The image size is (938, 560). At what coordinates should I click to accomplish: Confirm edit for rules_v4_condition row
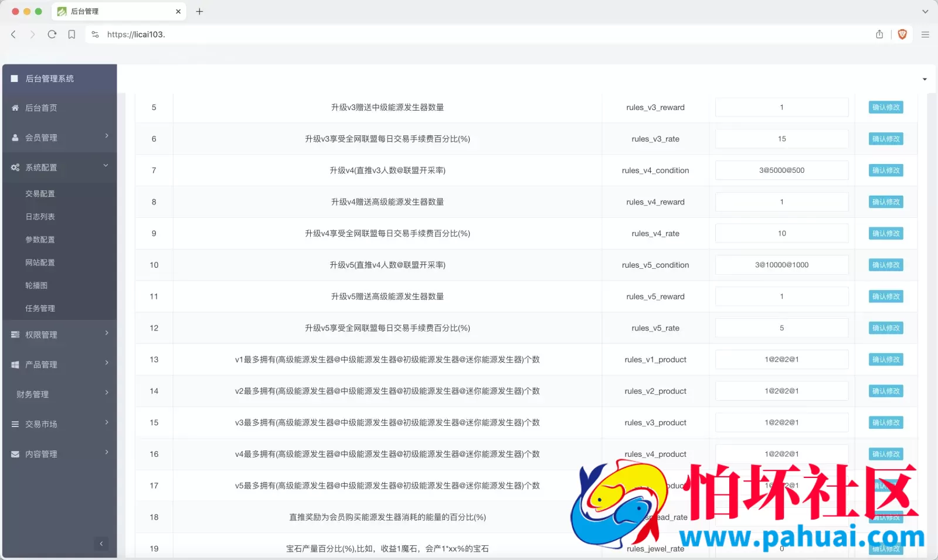886,170
